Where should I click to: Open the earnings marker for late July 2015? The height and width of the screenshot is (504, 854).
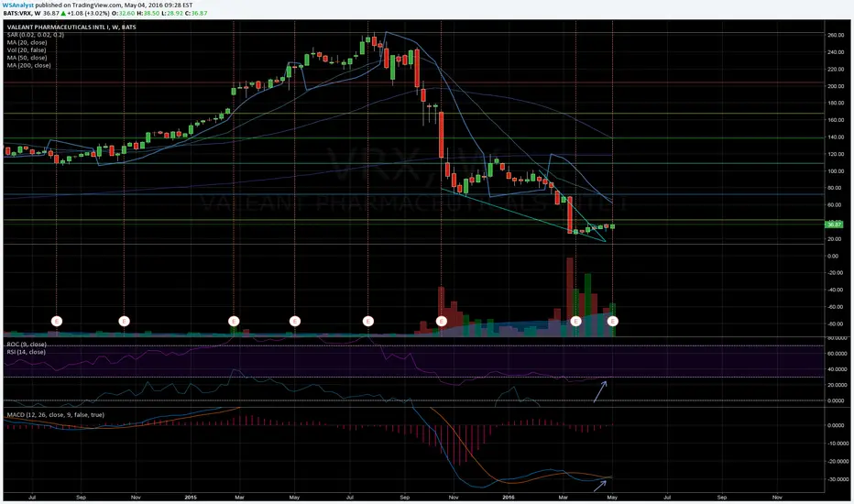point(368,321)
